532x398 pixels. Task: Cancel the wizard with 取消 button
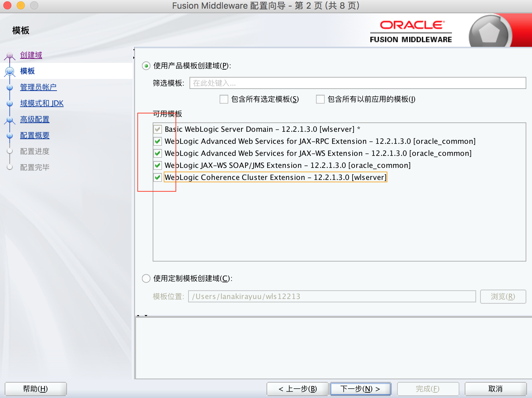[496, 389]
